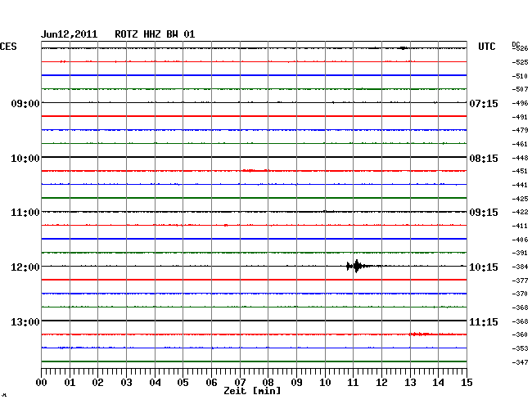Click minute tick label 05
This screenshot has height=404, width=532.
[183, 382]
